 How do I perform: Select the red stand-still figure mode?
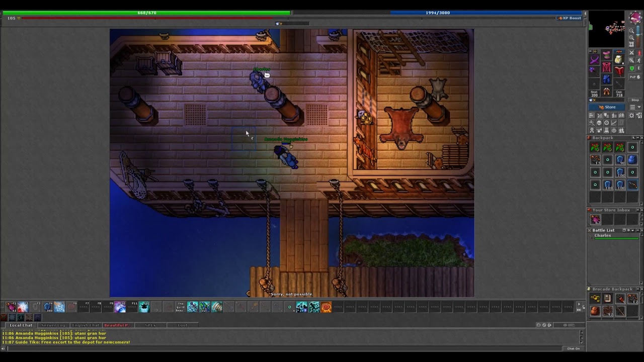(639, 53)
